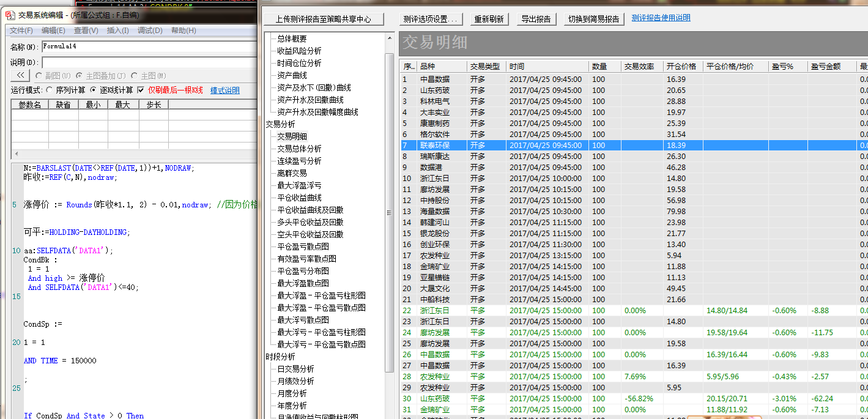Image resolution: width=868 pixels, height=419 pixels.
Task: Open the 文件(F) menu
Action: tap(21, 31)
